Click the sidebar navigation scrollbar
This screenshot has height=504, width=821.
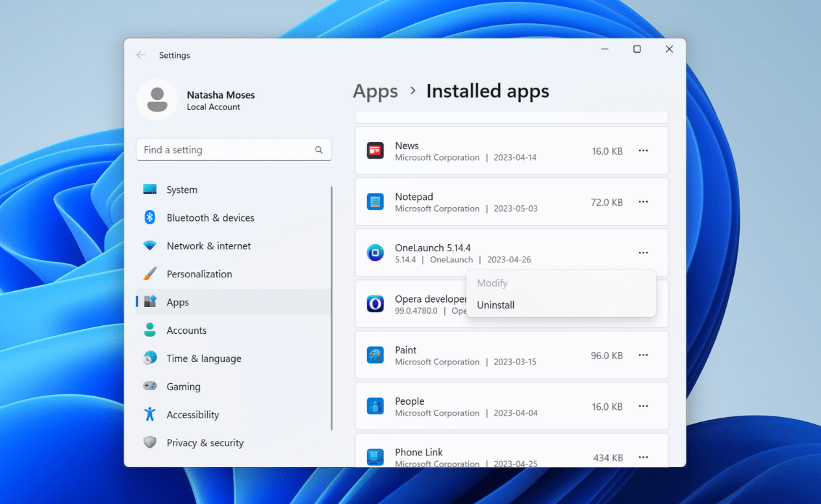[332, 309]
